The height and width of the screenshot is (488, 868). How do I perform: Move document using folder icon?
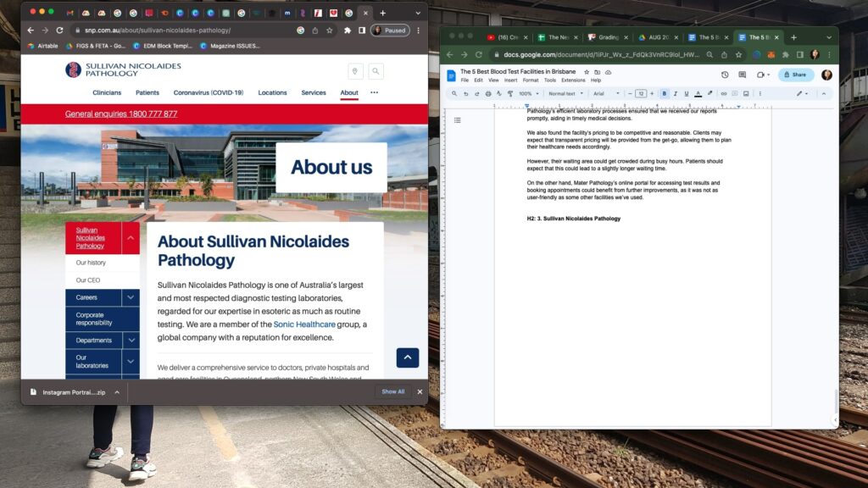(598, 72)
